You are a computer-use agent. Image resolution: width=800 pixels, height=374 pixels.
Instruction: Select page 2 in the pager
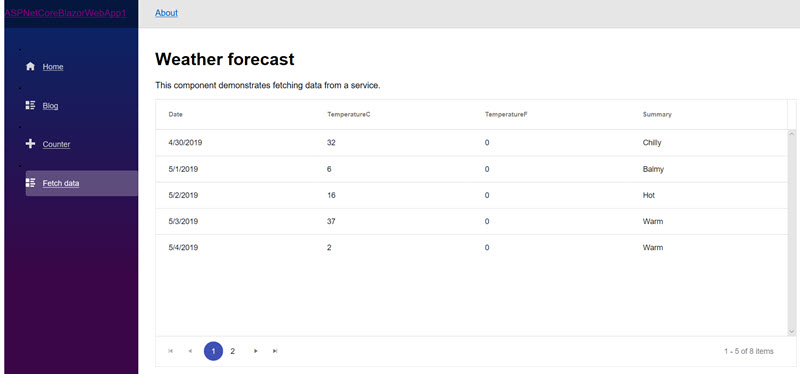click(x=233, y=351)
